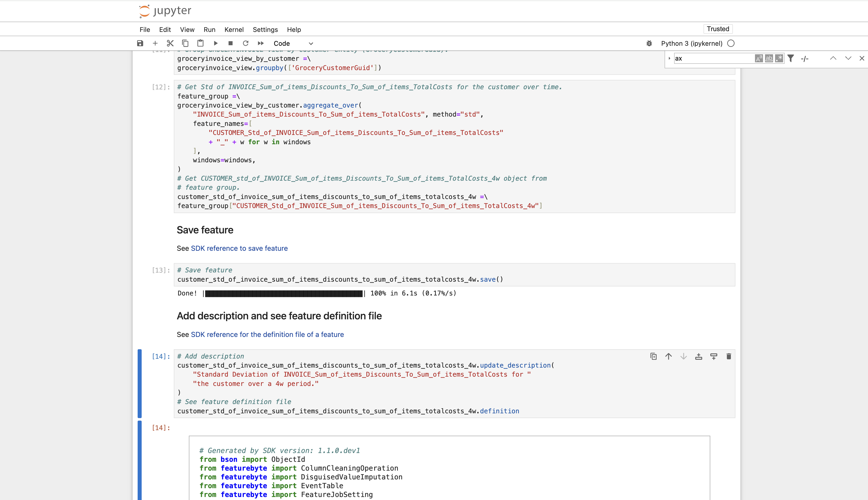Viewport: 868px width, 500px height.
Task: Close the search box
Action: click(x=862, y=58)
